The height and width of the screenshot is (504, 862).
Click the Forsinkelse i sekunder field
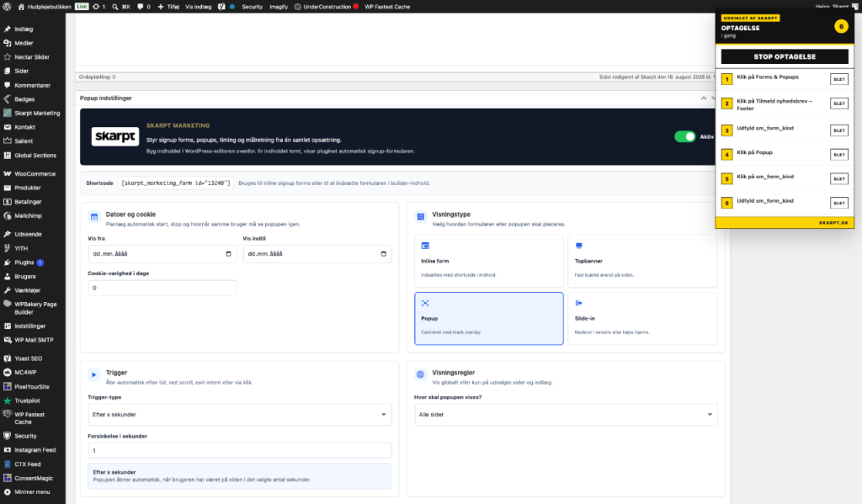point(240,451)
